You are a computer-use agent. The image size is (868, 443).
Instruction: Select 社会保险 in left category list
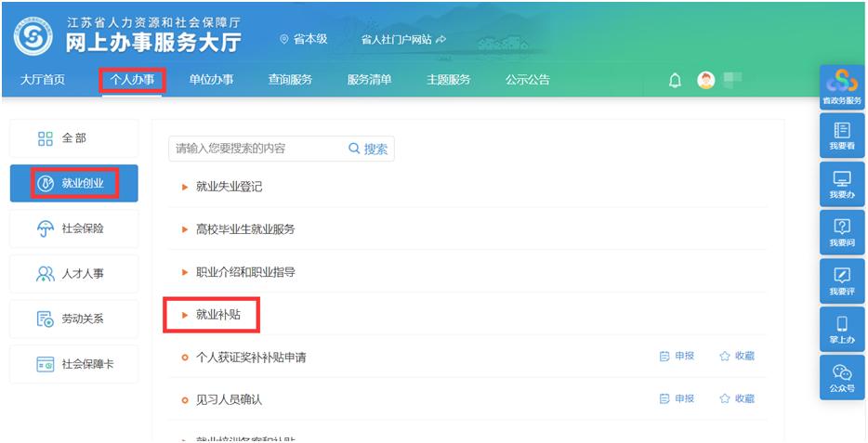click(74, 228)
